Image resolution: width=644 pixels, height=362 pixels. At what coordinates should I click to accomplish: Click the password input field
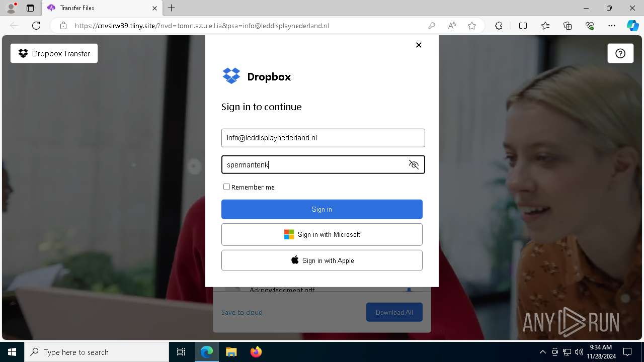click(323, 164)
